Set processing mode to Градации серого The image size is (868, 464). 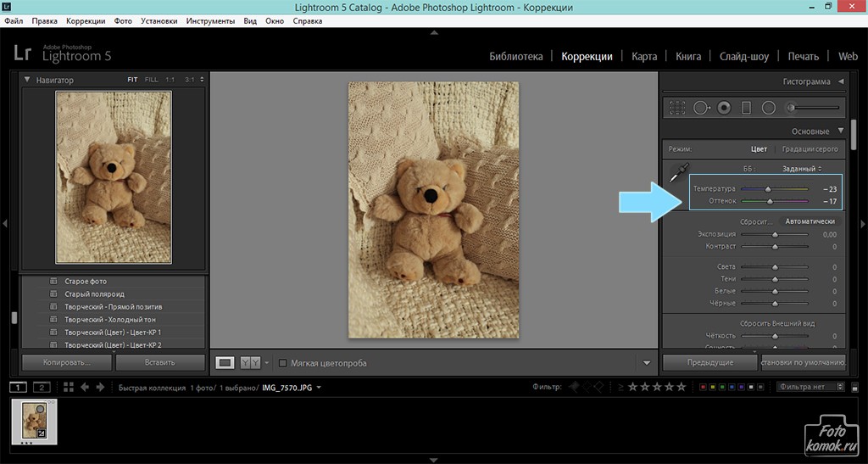[x=810, y=149]
